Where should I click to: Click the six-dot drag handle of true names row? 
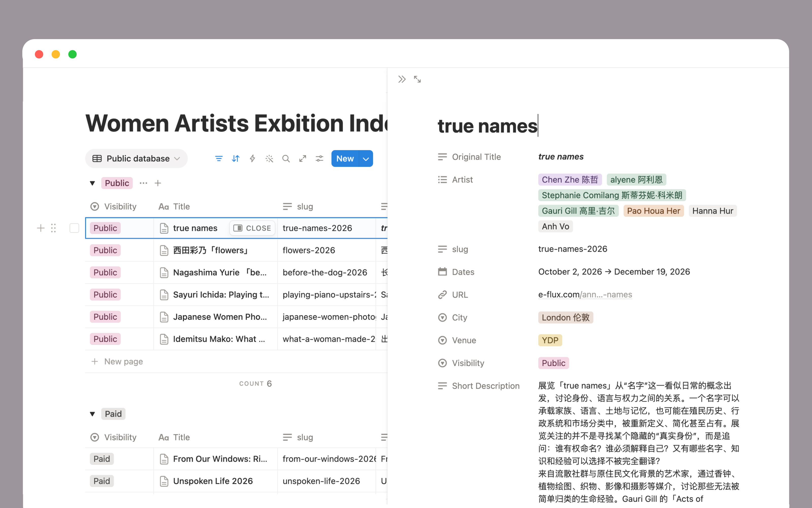tap(53, 228)
